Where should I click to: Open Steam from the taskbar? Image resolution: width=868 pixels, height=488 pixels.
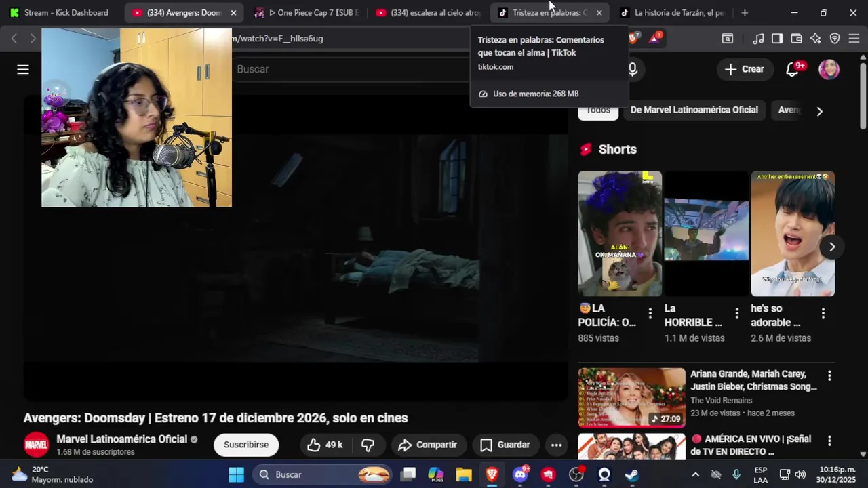631,474
